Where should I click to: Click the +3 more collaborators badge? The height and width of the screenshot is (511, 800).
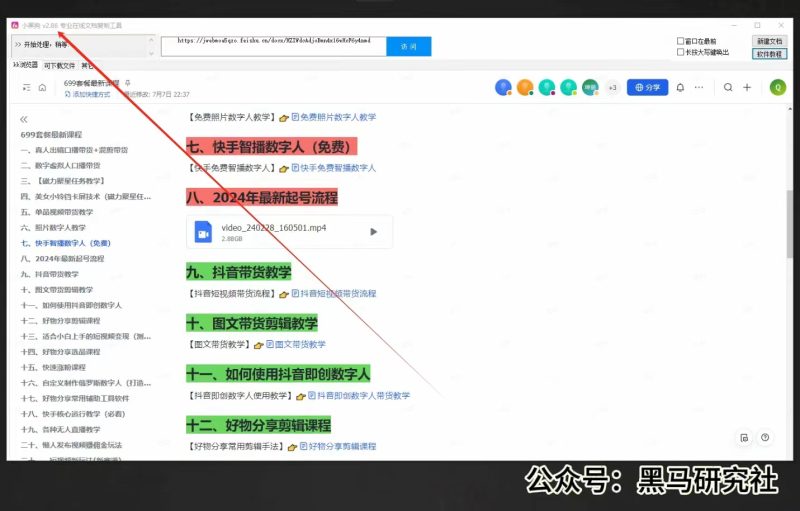pos(612,88)
